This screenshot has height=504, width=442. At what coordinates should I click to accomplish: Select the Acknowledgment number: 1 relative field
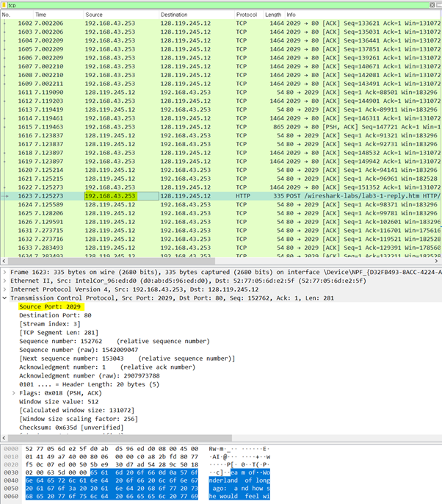coord(107,367)
